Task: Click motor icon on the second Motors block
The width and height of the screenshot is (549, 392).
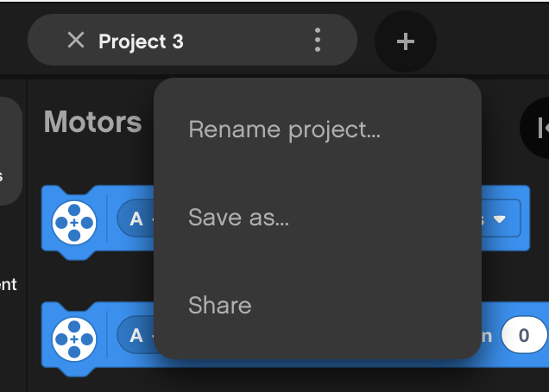Action: click(x=74, y=338)
